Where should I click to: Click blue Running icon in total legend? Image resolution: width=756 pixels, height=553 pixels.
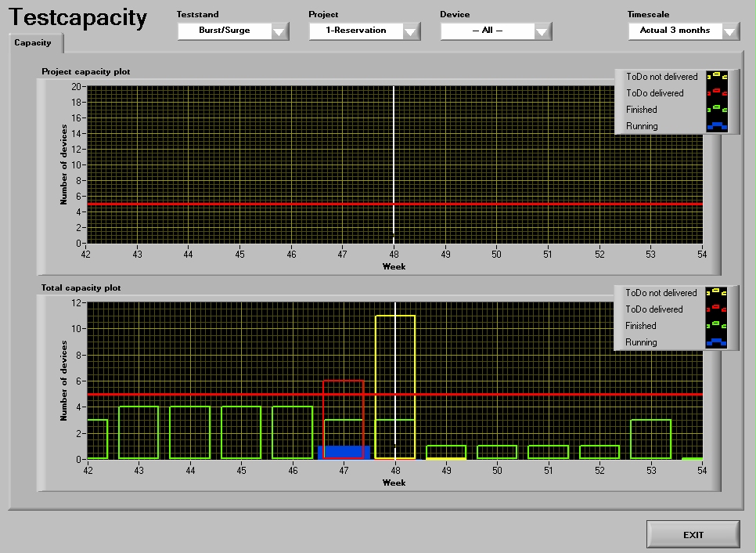716,342
